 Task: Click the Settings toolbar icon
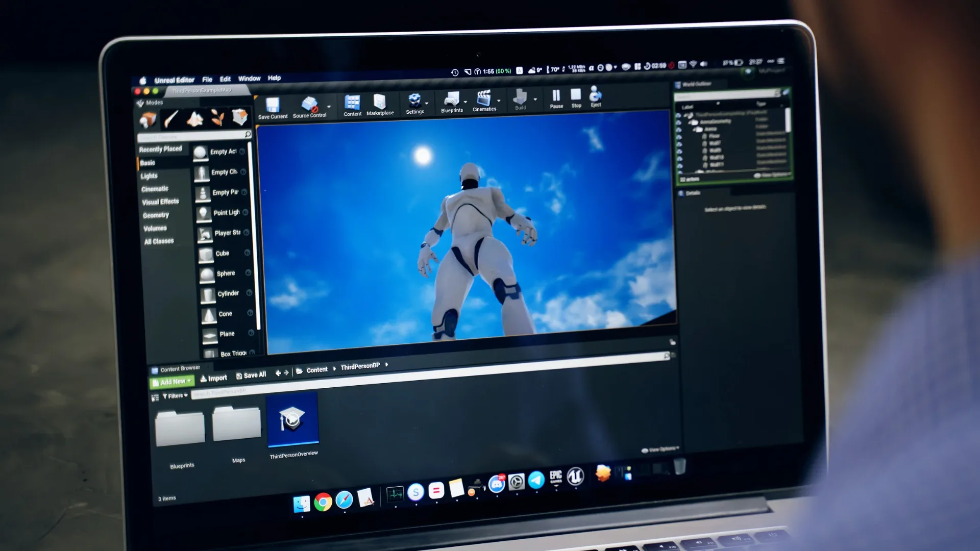click(x=414, y=100)
